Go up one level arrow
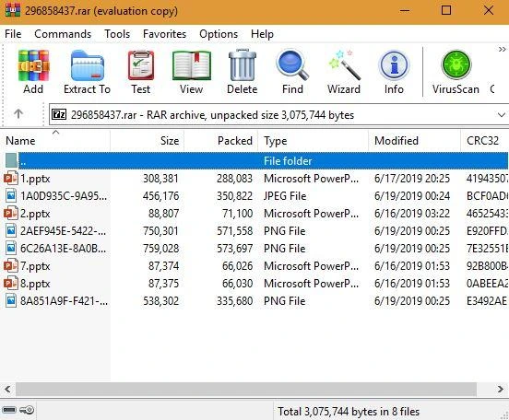 click(x=18, y=113)
